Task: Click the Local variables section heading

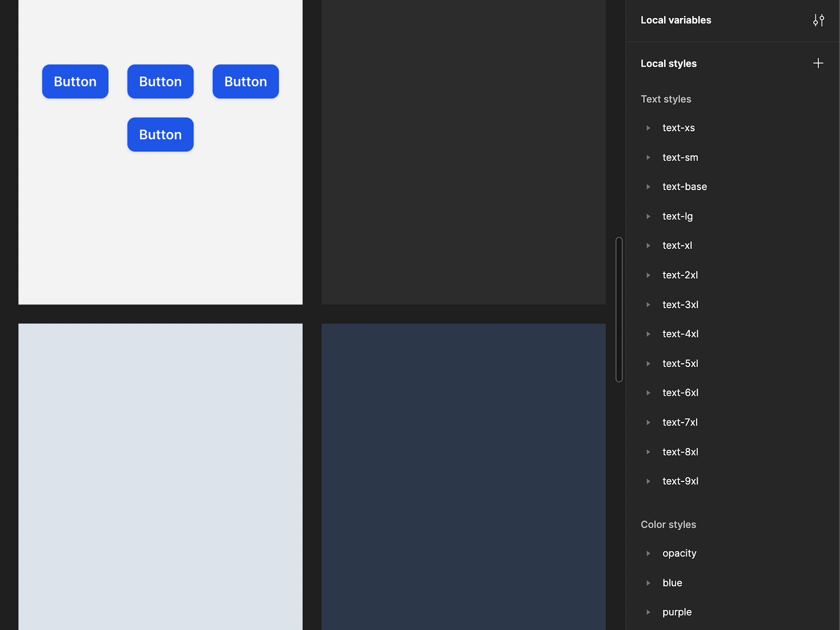Action: [x=676, y=20]
